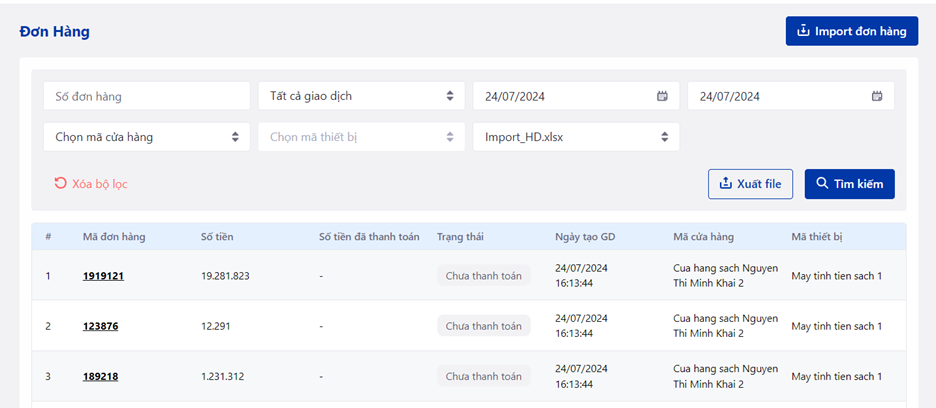Screen dimensions: 936x408
Task: Open calendar icon on end date field
Action: 877,96
